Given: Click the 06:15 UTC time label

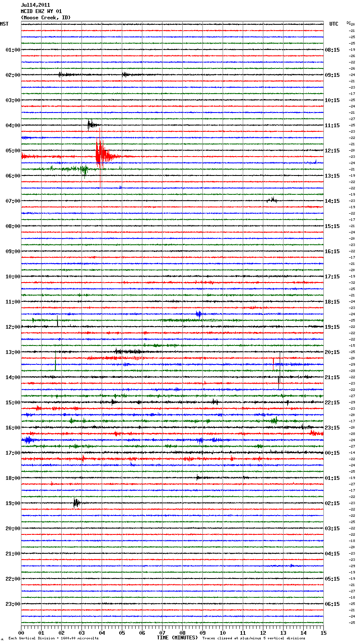Looking at the screenshot, I should [x=332, y=604].
